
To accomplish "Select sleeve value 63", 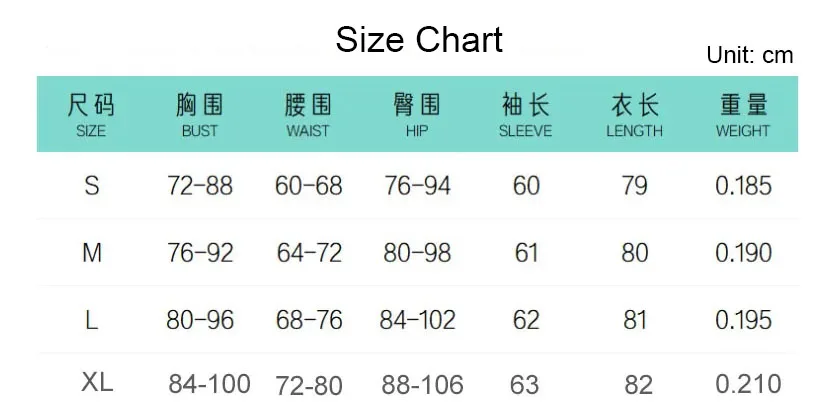I will 525,385.
